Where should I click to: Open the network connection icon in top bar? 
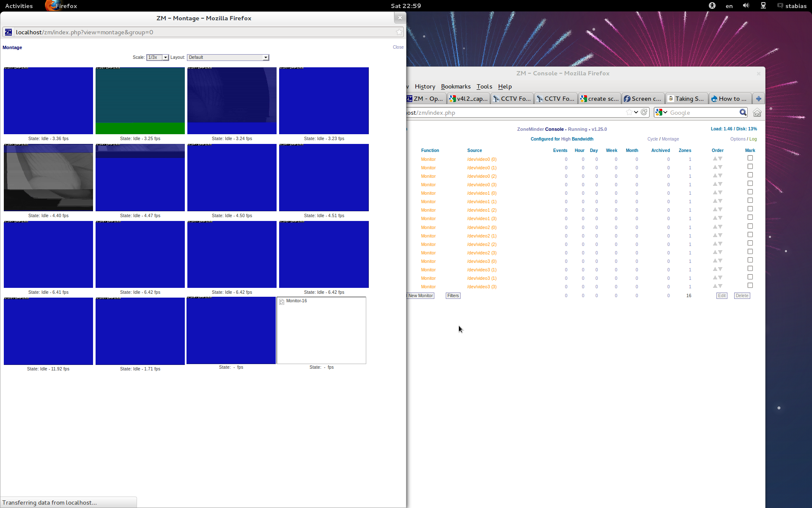(763, 6)
